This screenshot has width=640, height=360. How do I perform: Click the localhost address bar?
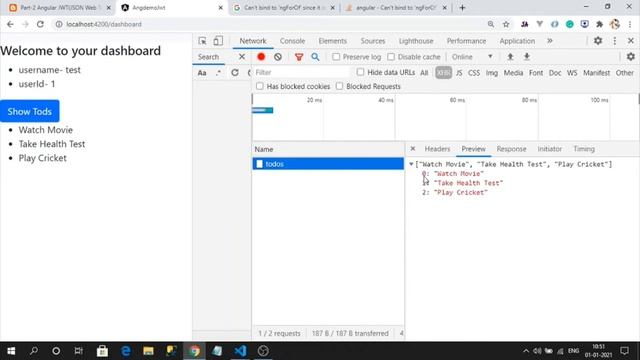(269, 24)
